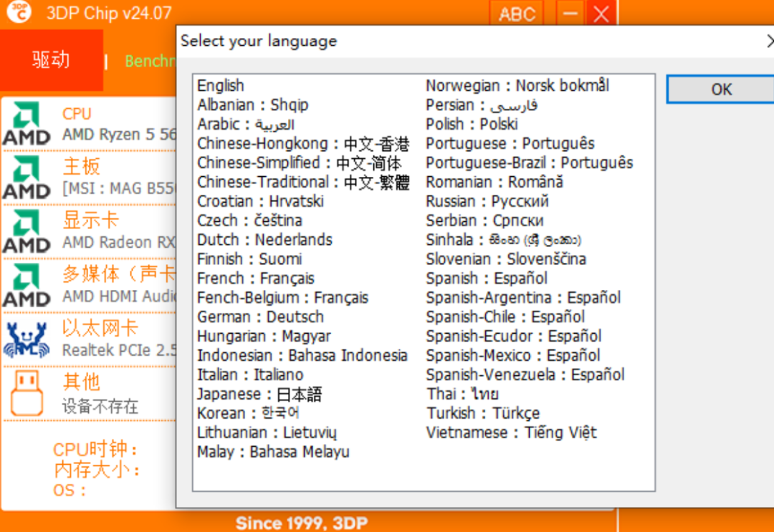Select the Arabic language entry
This screenshot has height=532, width=774.
point(246,125)
